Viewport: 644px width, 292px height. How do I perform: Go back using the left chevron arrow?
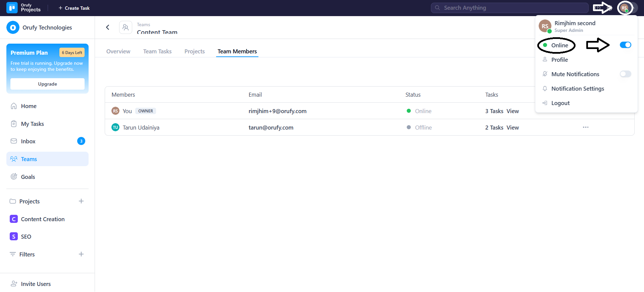coord(108,28)
